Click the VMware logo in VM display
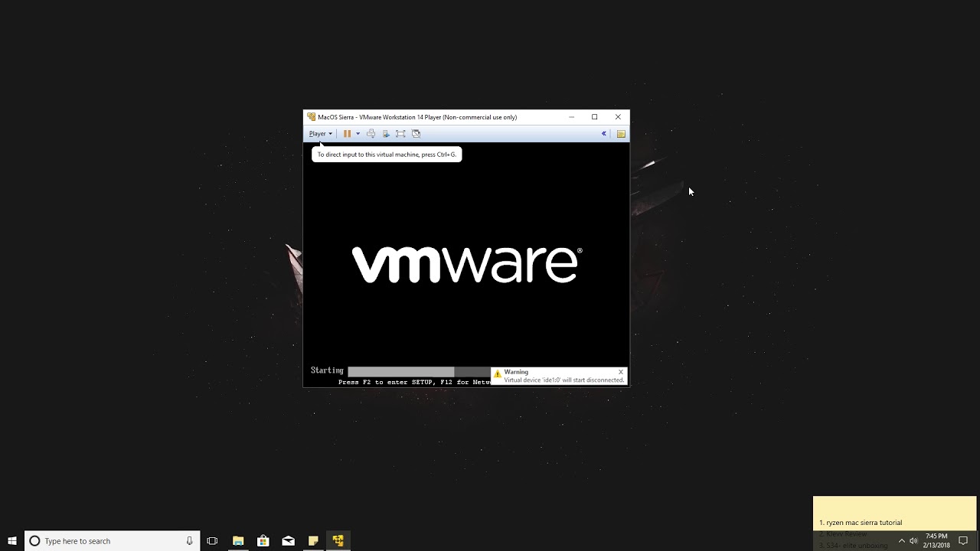The width and height of the screenshot is (980, 551). (467, 265)
